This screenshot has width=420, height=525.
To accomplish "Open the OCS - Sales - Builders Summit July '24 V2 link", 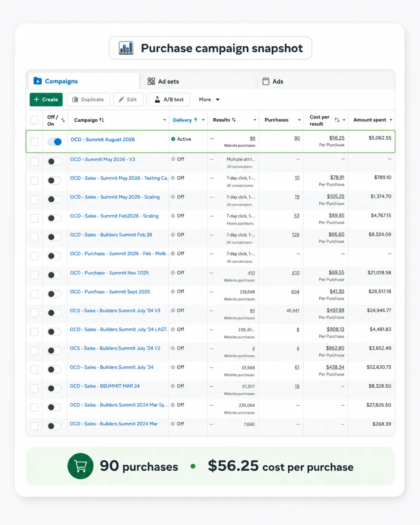I will coord(115,348).
